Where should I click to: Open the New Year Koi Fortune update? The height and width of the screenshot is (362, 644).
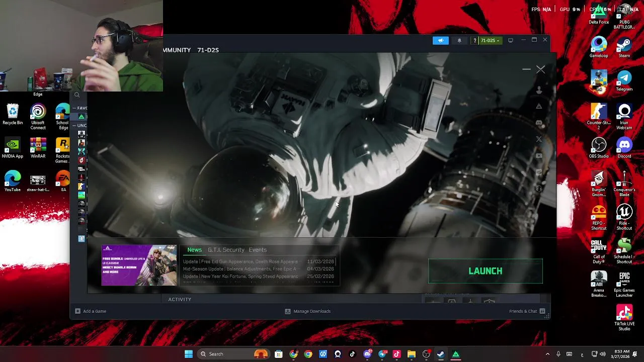[258, 277]
